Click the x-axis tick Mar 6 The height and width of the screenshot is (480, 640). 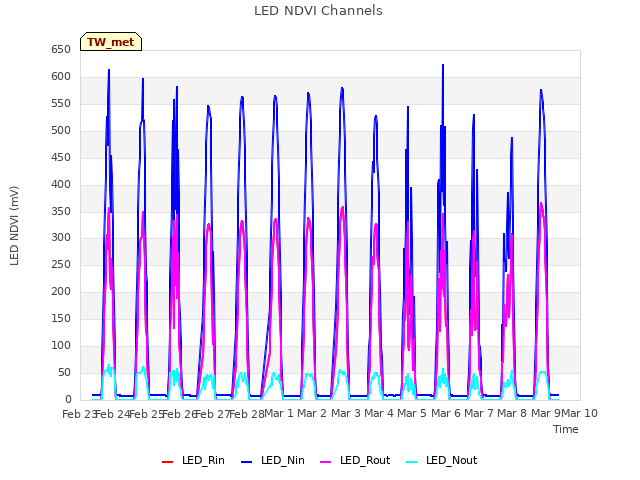446,413
